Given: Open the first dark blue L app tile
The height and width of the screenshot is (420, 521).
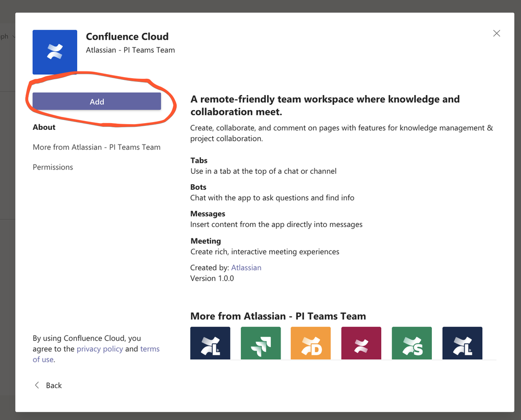Looking at the screenshot, I should (x=210, y=343).
